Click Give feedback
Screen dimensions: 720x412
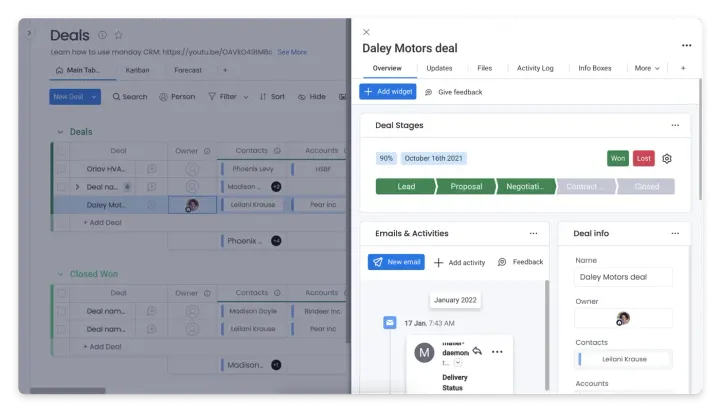(454, 92)
